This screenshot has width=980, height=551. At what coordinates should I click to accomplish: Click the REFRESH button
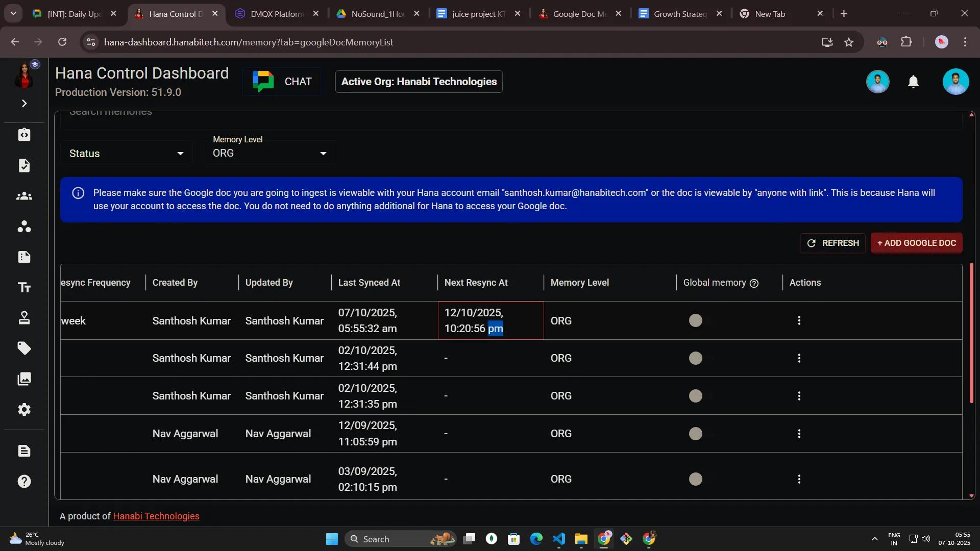[832, 243]
